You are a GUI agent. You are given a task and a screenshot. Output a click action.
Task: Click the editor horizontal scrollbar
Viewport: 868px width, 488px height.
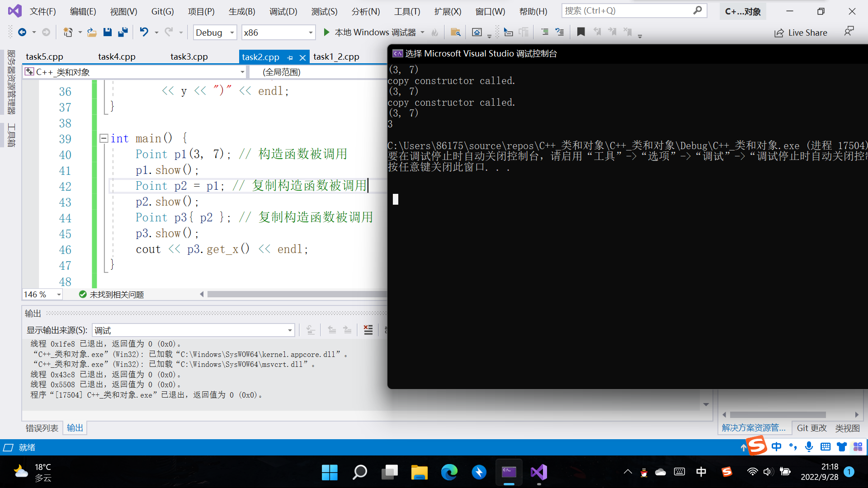[x=294, y=294]
